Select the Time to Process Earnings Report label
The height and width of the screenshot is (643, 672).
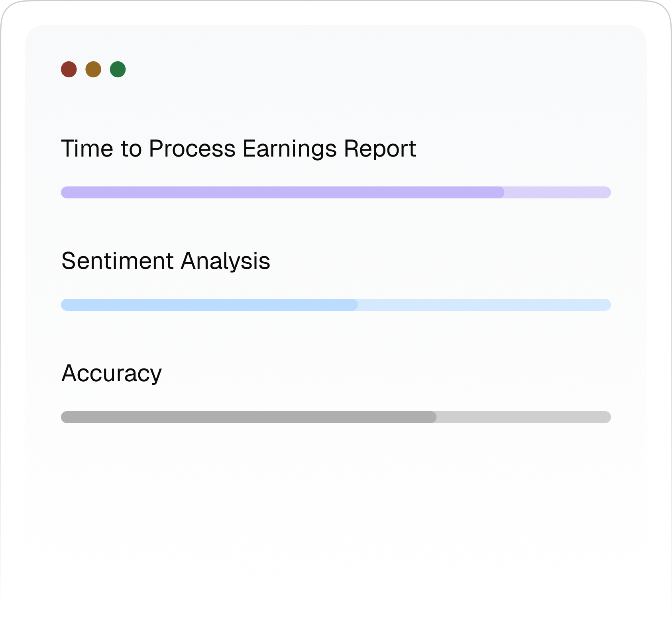click(x=238, y=149)
